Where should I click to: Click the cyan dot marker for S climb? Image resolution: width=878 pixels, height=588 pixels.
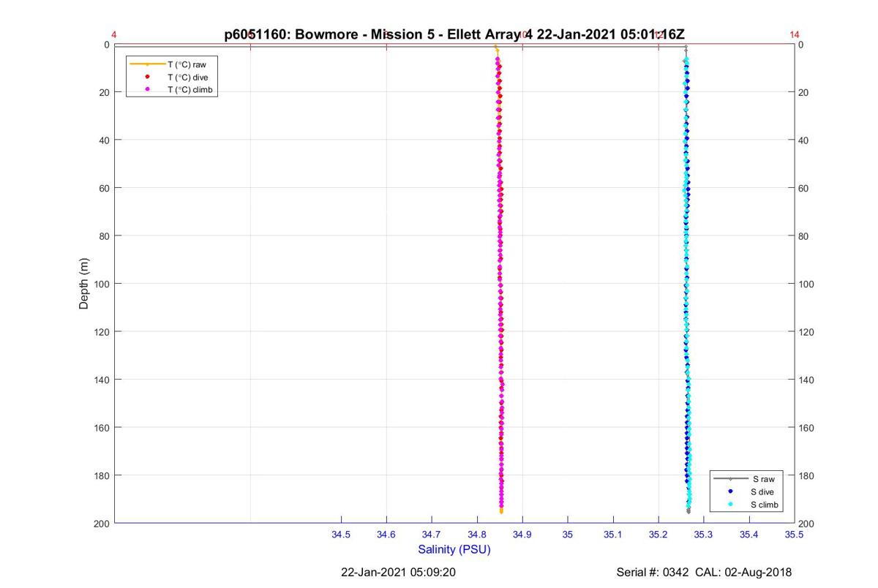[731, 505]
